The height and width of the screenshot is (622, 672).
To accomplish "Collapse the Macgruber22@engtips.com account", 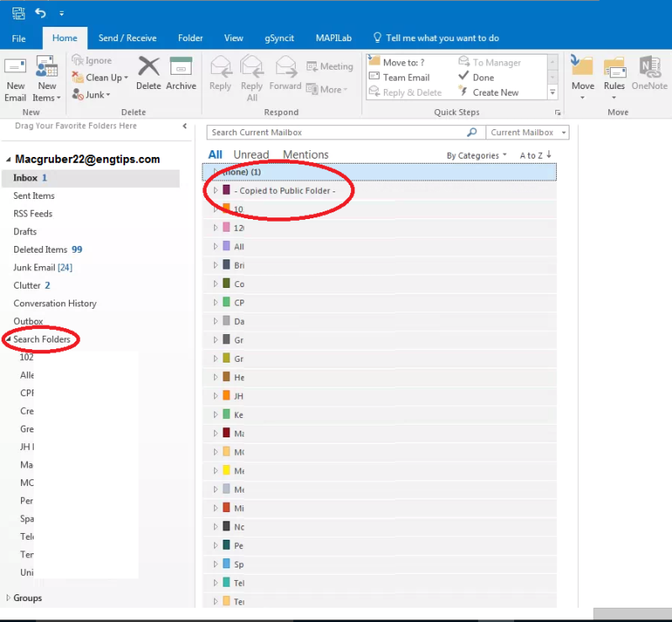I will (8, 159).
